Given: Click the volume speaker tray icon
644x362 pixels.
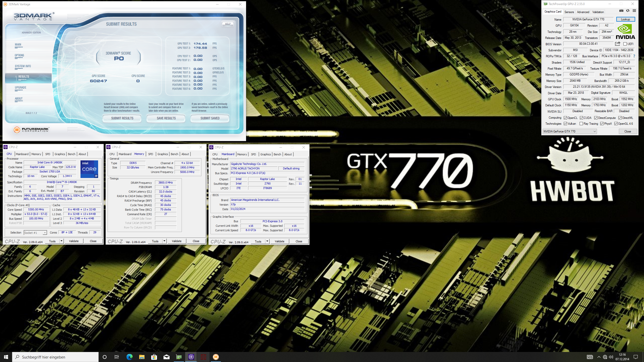Looking at the screenshot, I should tap(611, 357).
